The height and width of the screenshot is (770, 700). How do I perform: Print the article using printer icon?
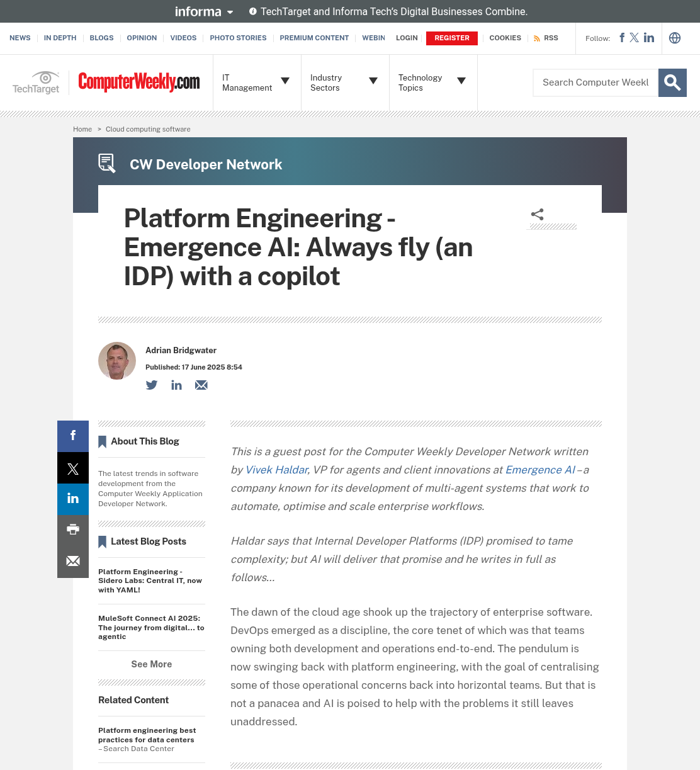pyautogui.click(x=73, y=530)
